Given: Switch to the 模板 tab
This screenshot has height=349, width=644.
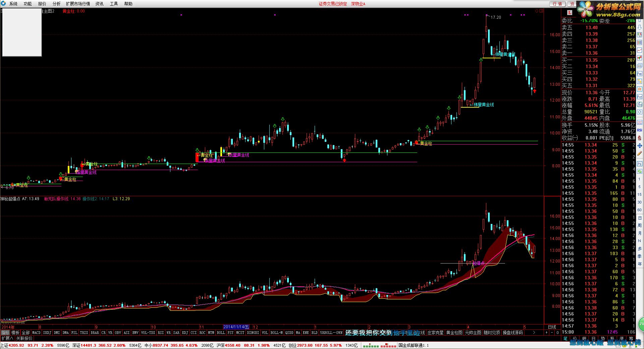Looking at the screenshot, I should pos(15,333).
